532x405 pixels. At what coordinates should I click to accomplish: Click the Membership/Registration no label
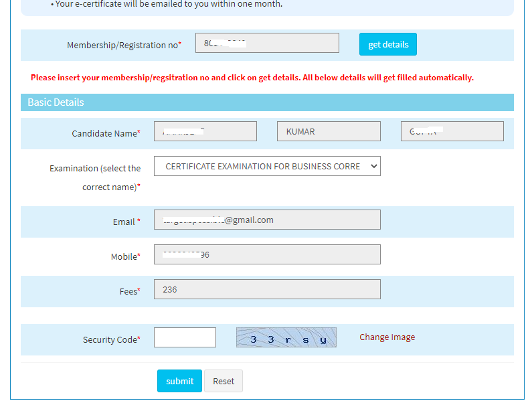pos(124,45)
